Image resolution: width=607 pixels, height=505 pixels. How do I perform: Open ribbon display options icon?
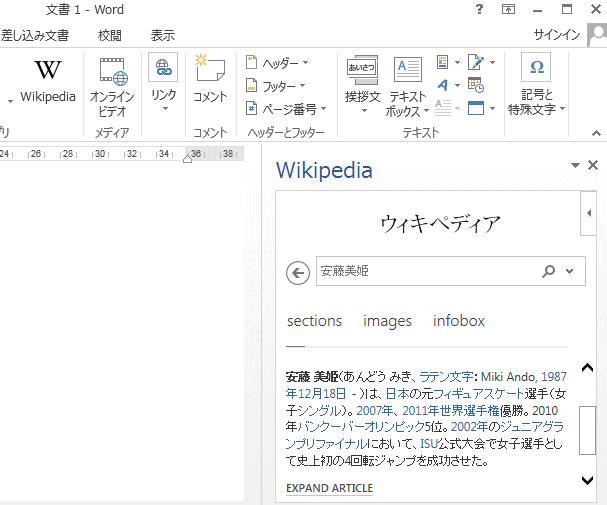pyautogui.click(x=508, y=9)
